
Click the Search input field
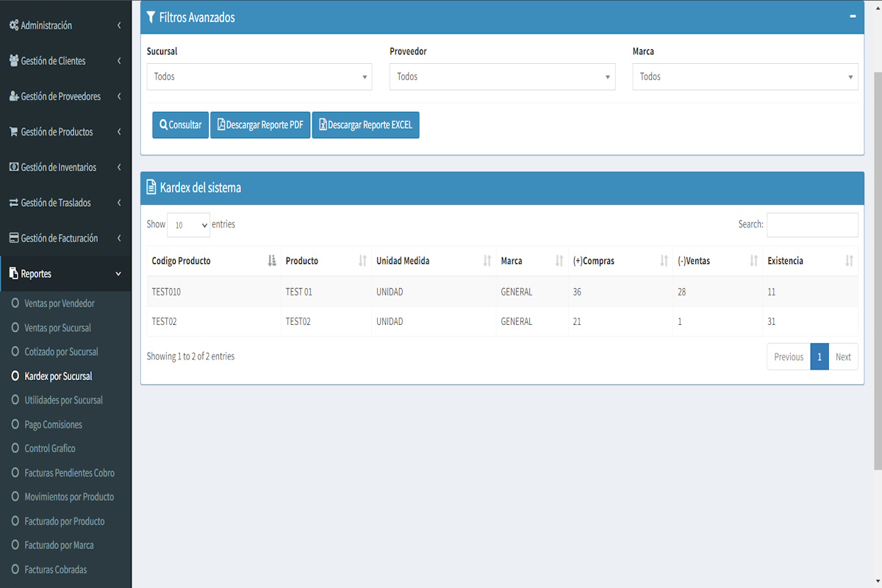811,225
